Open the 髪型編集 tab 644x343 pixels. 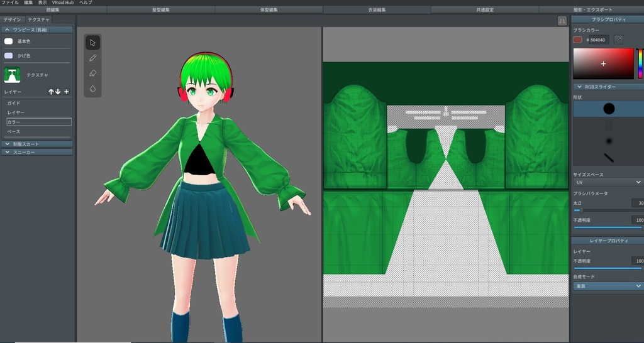(x=161, y=10)
